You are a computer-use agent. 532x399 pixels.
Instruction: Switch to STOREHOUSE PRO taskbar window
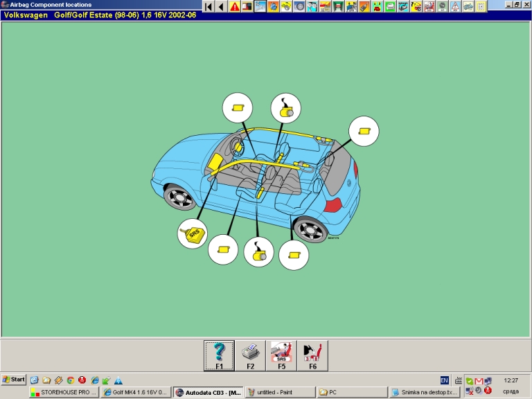[x=64, y=392]
